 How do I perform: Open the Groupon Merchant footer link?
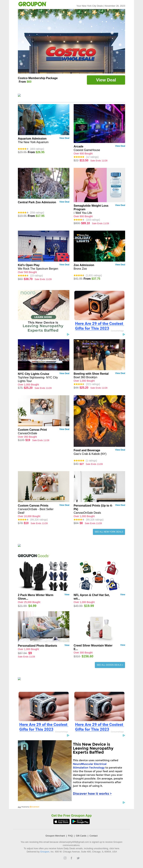coord(55,836)
